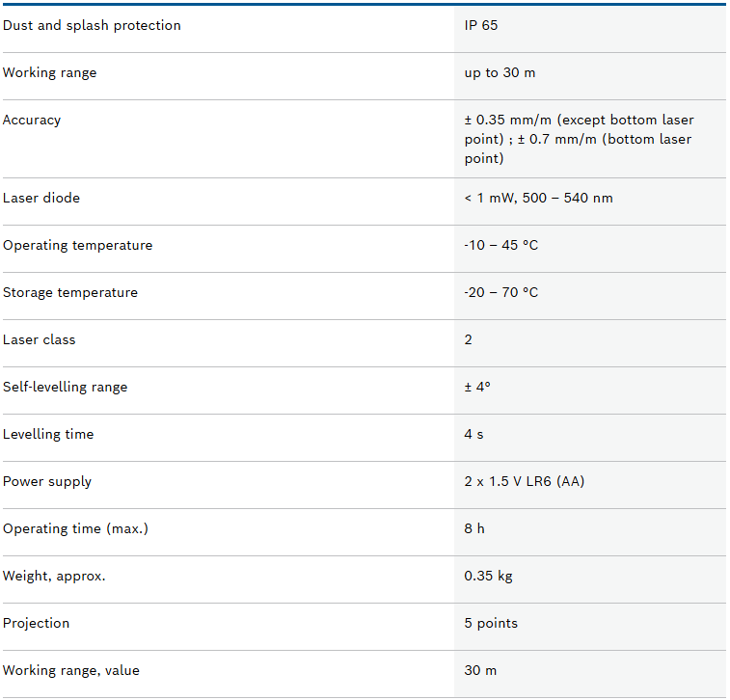Click the 'Accuracy' row label
Image resolution: width=730 pixels, height=700 pixels.
point(32,121)
